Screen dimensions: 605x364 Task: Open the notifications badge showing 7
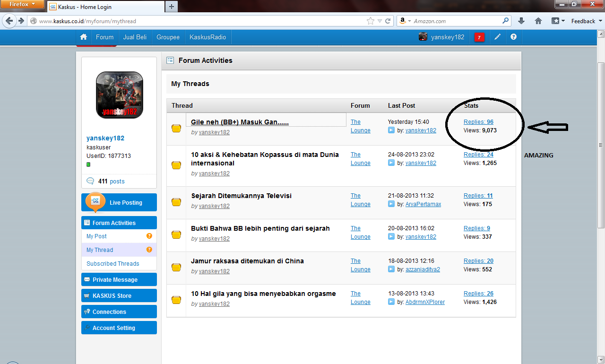(479, 37)
